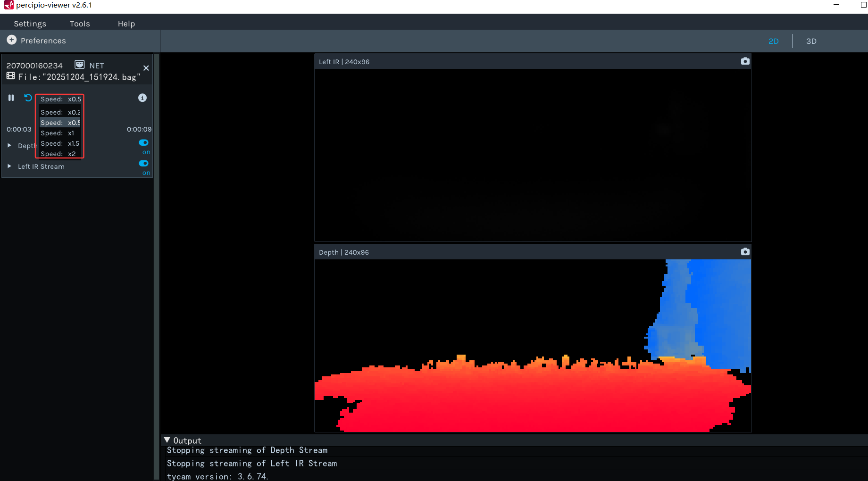Expand the Depth stream settings

point(9,145)
